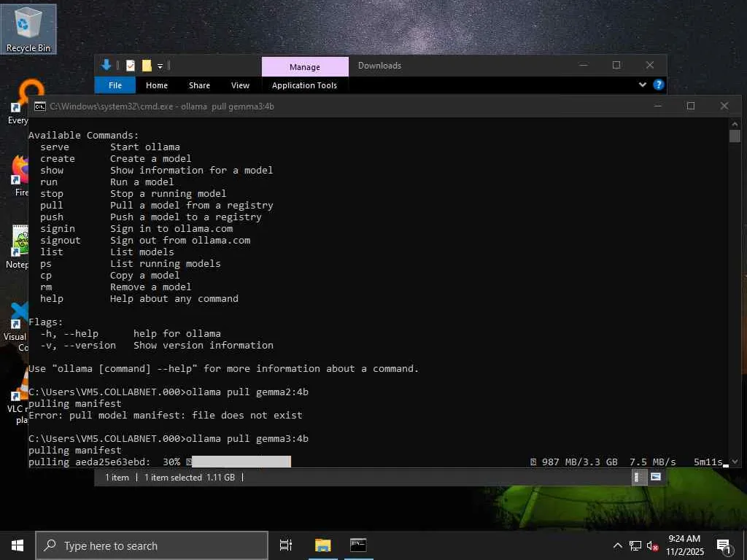Click the console vertical scrollbar thumb
747x560 pixels.
[x=735, y=136]
